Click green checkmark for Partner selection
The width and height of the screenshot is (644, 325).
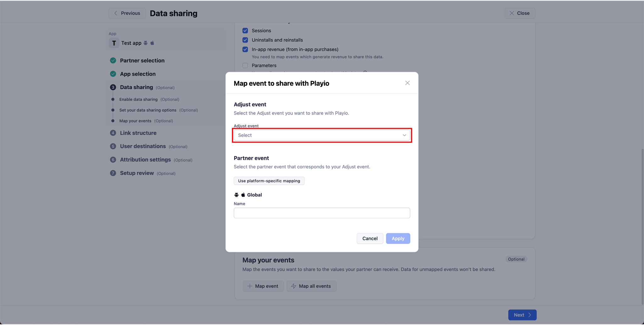[113, 60]
